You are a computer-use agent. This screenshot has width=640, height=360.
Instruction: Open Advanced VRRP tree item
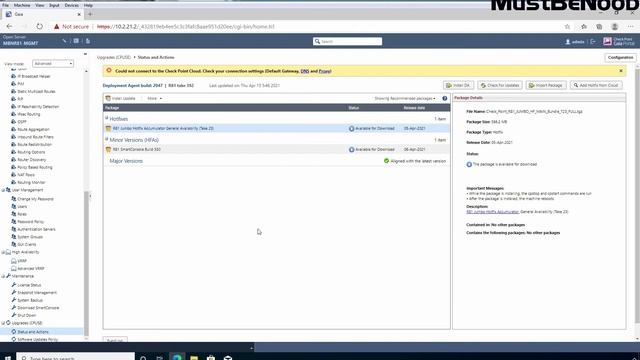[x=31, y=269]
